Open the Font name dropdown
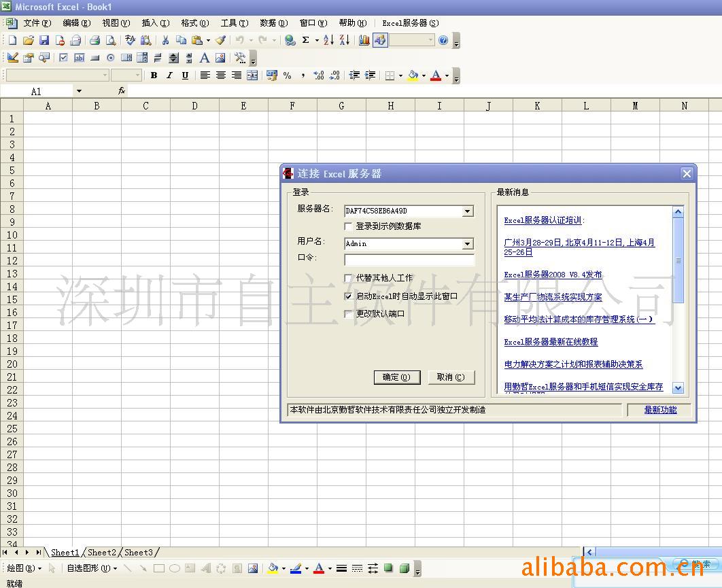Image resolution: width=722 pixels, height=588 pixels. (105, 75)
